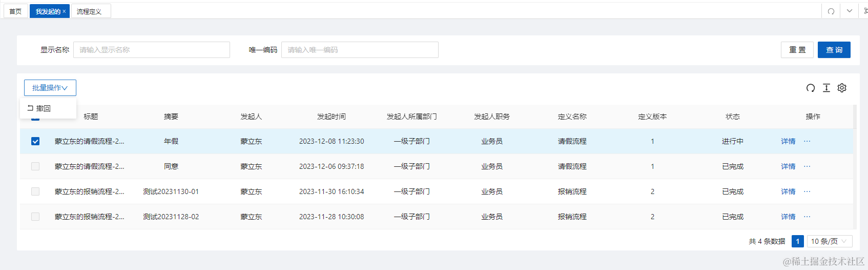Click the 发起人职务 column header

pos(492,117)
